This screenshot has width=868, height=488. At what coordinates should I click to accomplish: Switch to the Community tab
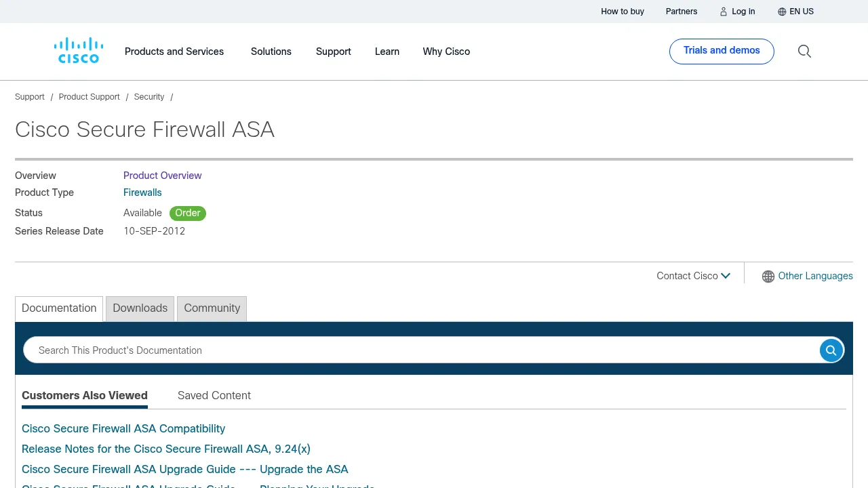pos(212,308)
